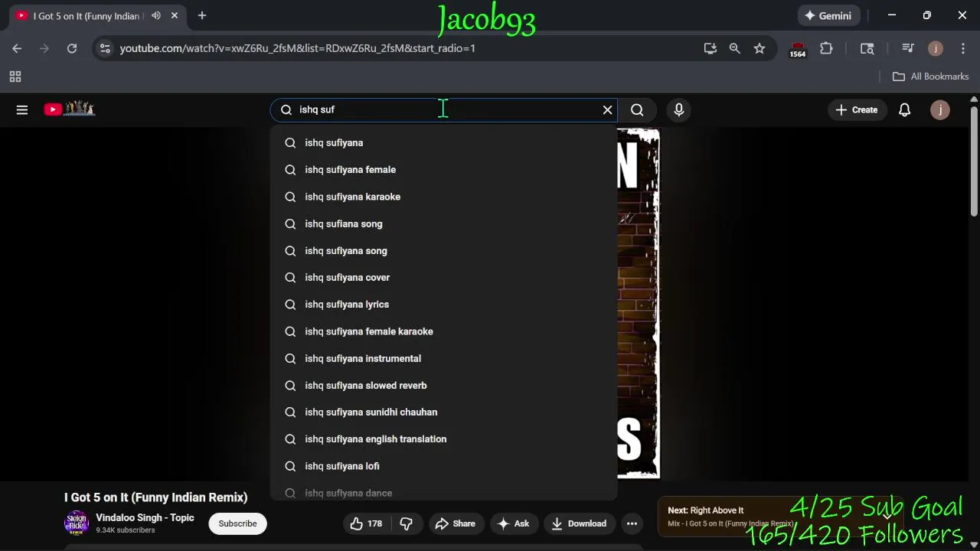Open the Extensions puzzle icon
This screenshot has height=551, width=980.
click(x=826, y=48)
